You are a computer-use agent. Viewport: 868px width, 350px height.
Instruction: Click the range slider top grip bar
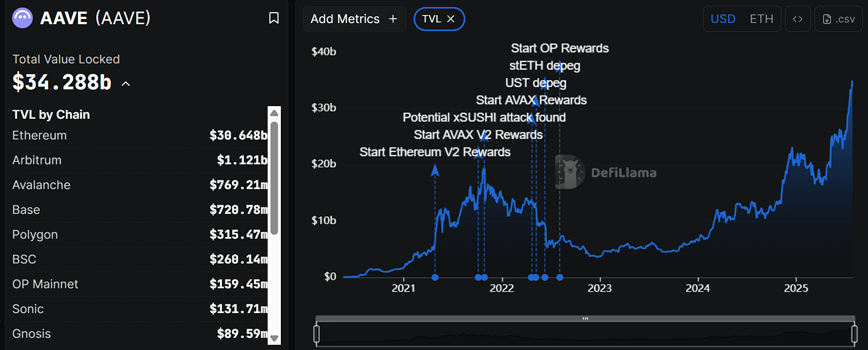[x=585, y=318]
